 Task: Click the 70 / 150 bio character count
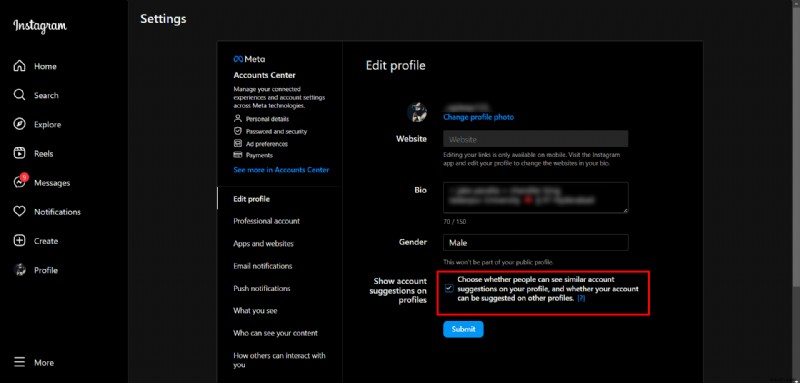(454, 222)
